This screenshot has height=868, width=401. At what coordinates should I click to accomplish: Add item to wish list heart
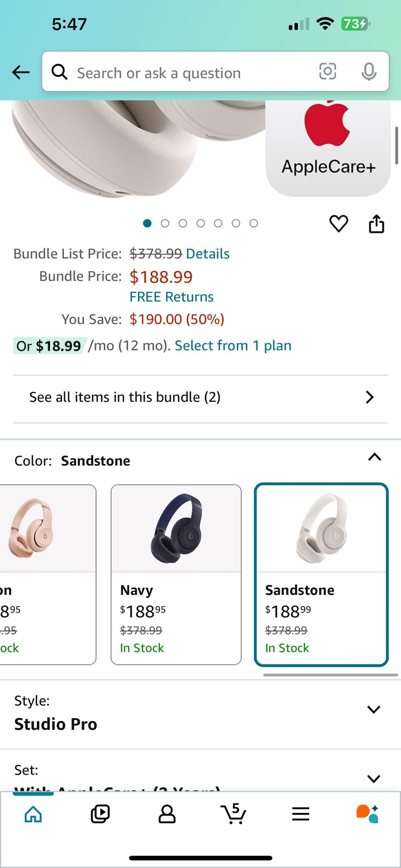coord(338,223)
